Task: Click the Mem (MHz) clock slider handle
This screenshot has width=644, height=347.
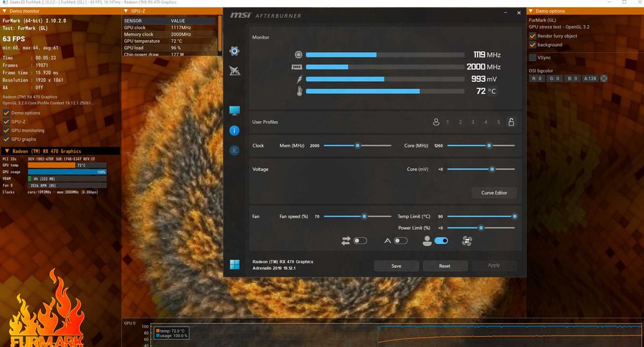Action: coord(357,145)
